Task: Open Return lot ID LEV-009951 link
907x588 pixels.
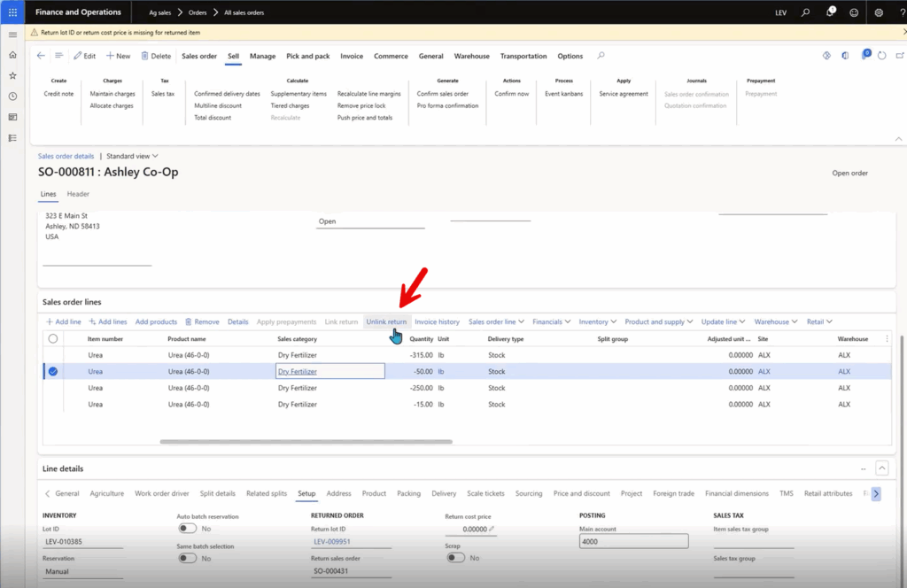Action: click(x=332, y=542)
